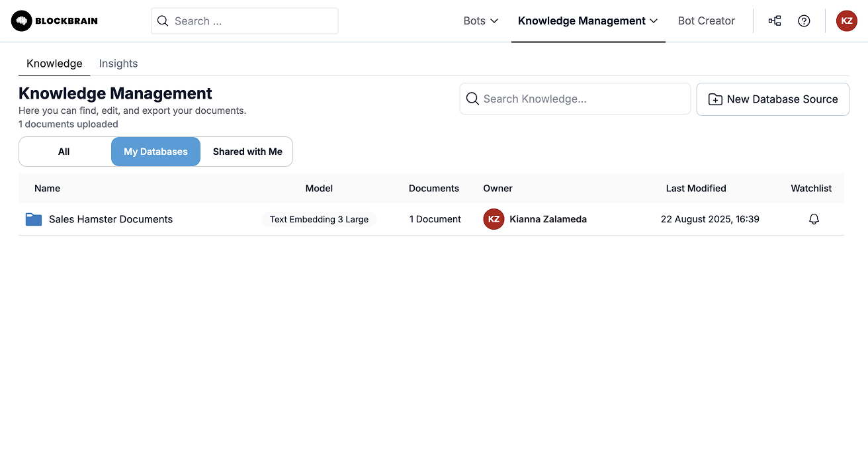Switch to the Insights tab
This screenshot has height=464, width=868.
[x=118, y=64]
